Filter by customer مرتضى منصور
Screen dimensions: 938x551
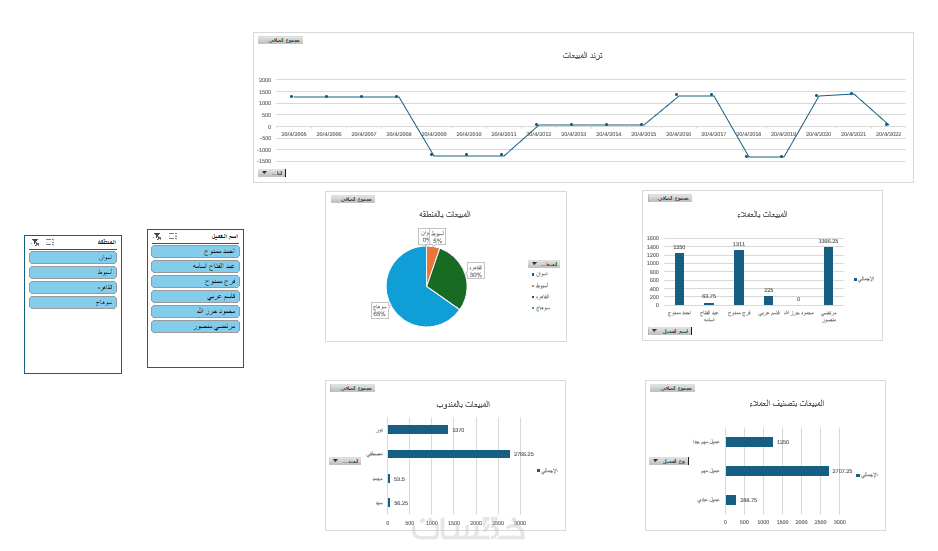(x=196, y=326)
